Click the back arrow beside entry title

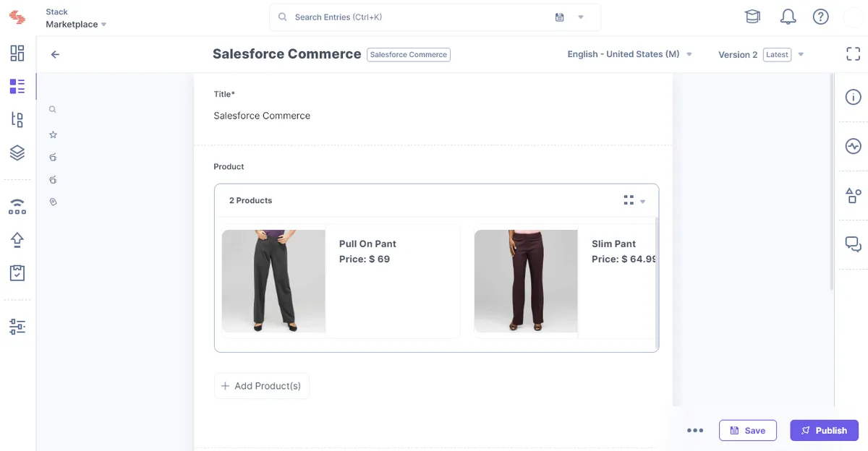click(x=55, y=54)
